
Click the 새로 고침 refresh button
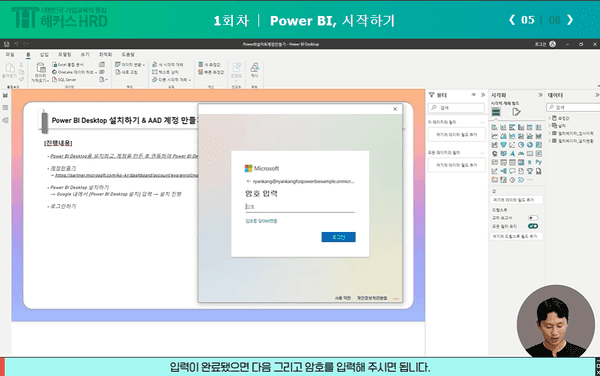coord(127,72)
